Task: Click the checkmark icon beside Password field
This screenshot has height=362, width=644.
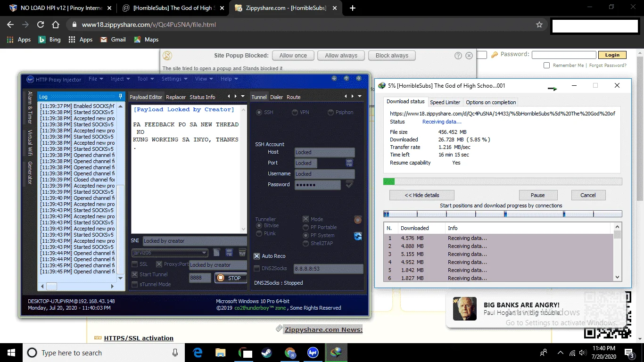Action: point(349,184)
